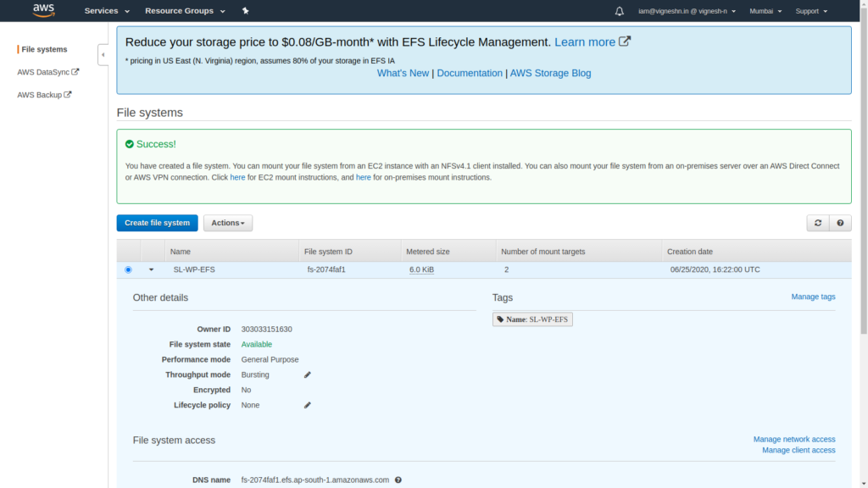Viewport: 868px width, 488px height.
Task: Select File systems in sidebar
Action: pos(44,49)
